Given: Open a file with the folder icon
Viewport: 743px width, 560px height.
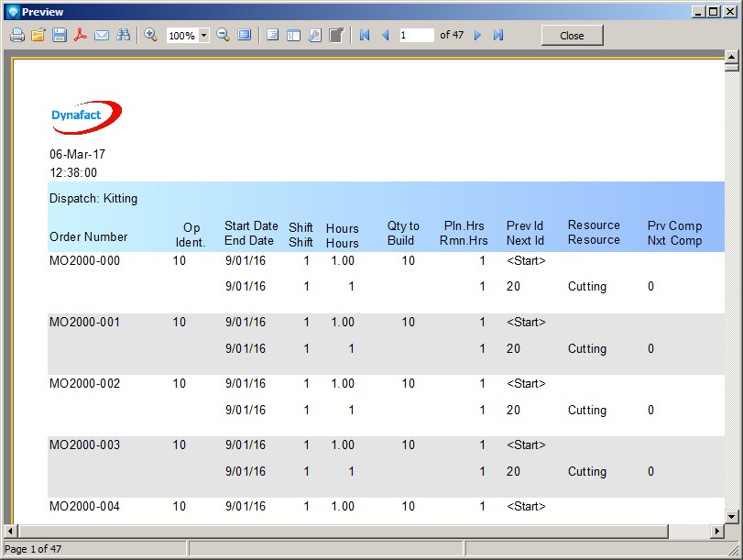Looking at the screenshot, I should coord(38,35).
